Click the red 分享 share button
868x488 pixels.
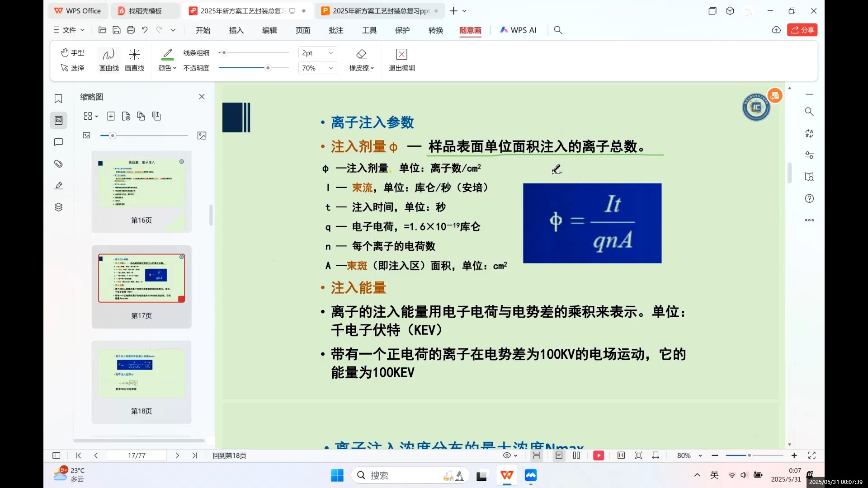(802, 30)
